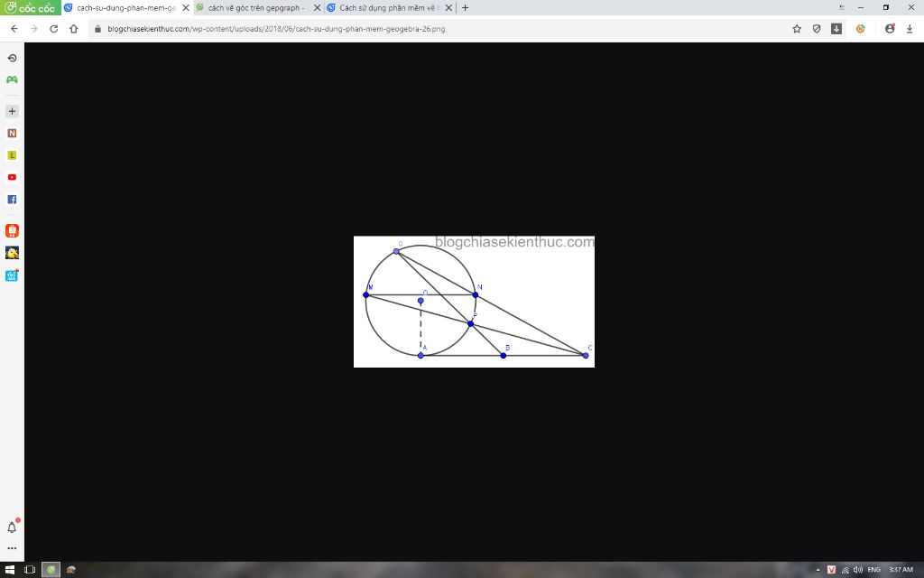
Task: Open the yellow L sidebar shortcut
Action: [x=12, y=155]
